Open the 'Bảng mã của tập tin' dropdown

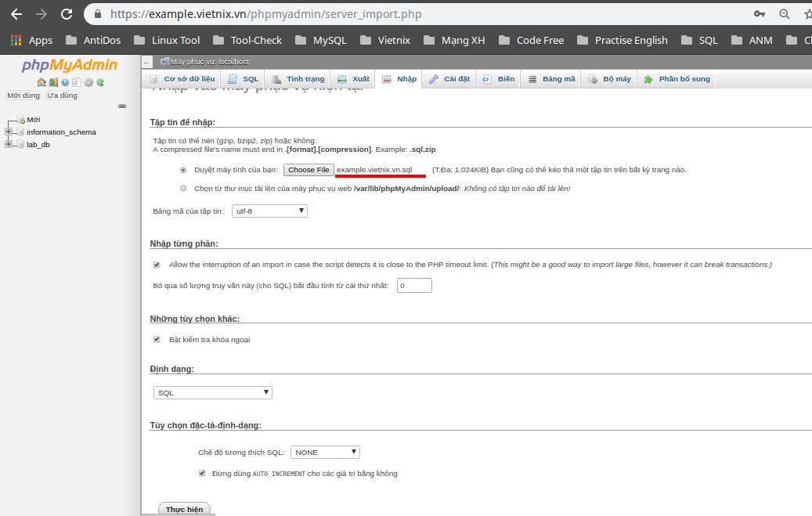(x=269, y=211)
